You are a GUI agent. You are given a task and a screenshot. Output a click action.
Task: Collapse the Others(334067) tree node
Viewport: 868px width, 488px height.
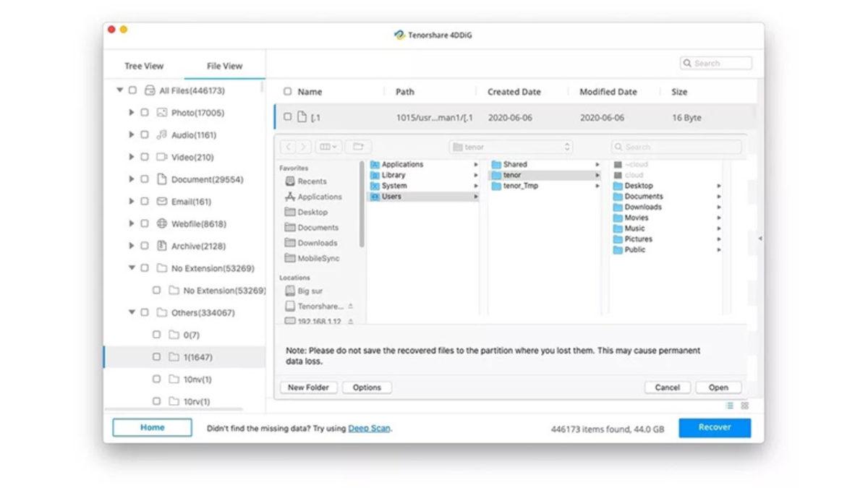coord(132,312)
